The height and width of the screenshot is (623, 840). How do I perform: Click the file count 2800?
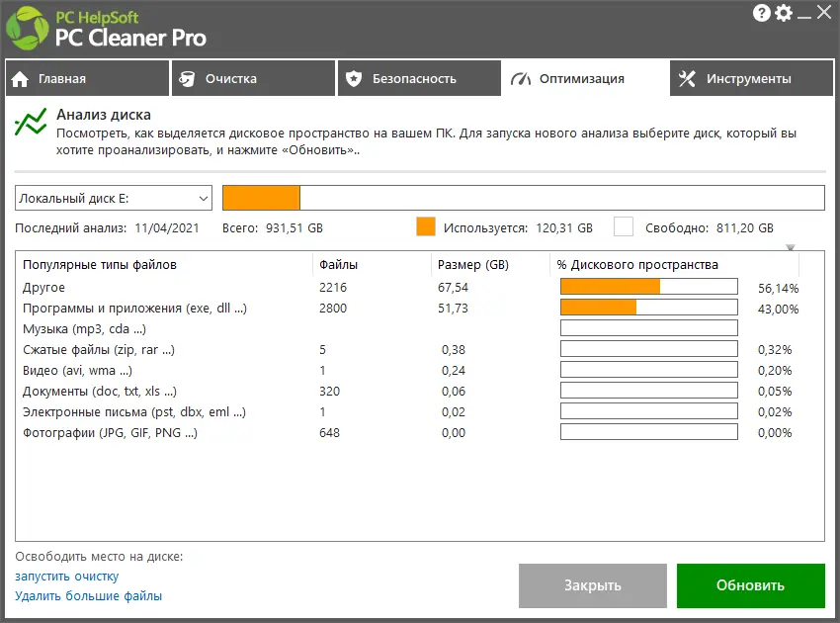pos(333,309)
